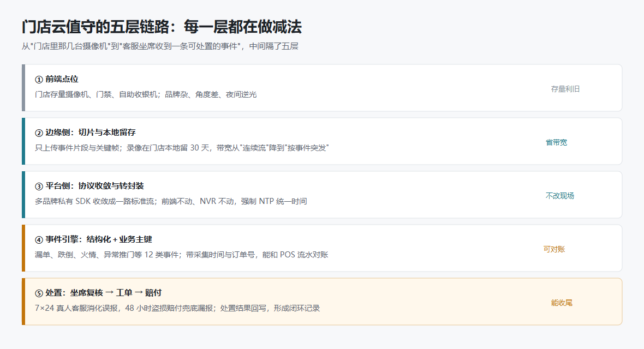Click the 不改现场 tag
This screenshot has width=644, height=349.
point(560,196)
